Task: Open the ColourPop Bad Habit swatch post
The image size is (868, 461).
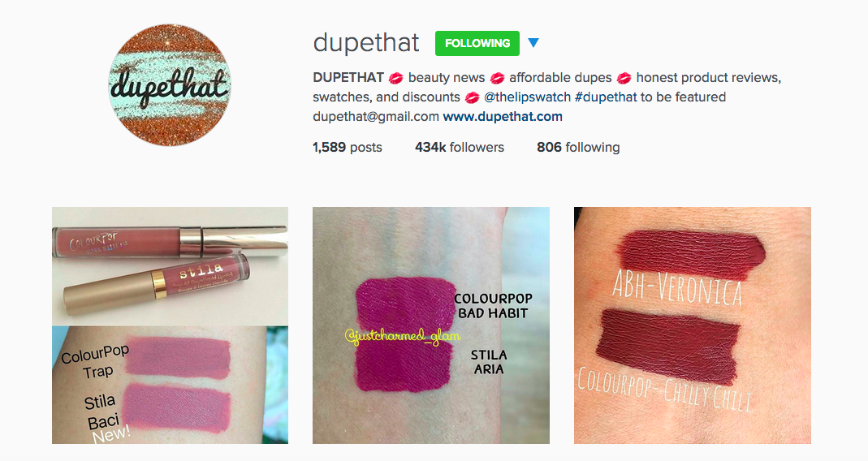Action: click(x=431, y=325)
